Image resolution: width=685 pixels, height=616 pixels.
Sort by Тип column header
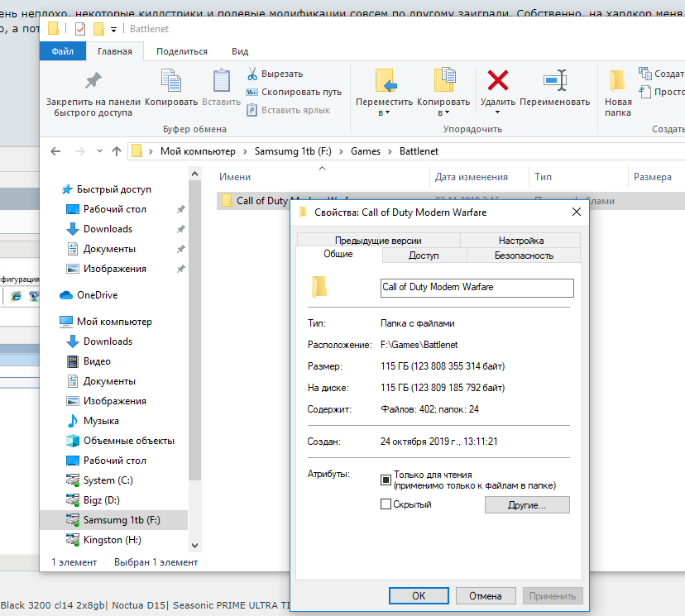coord(543,177)
